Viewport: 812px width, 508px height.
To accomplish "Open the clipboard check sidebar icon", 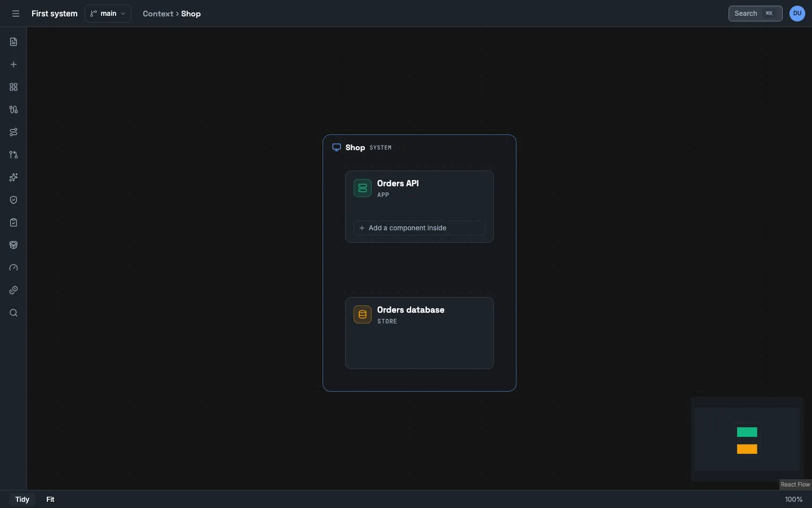I will [14, 222].
